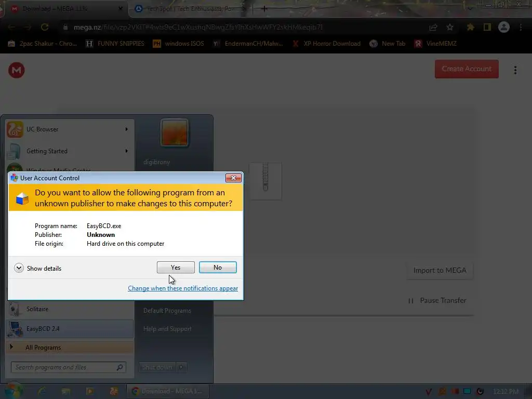The image size is (532, 399).
Task: Click the Windows Start orb
Action: 14,391
